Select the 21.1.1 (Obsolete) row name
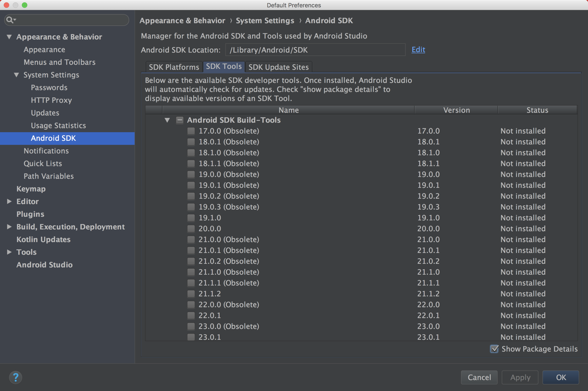Viewport: 588px width, 391px height. 229,283
